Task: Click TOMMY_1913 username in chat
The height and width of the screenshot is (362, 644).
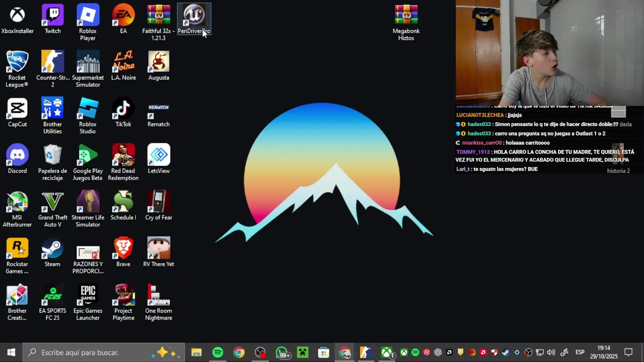Action: click(x=473, y=152)
